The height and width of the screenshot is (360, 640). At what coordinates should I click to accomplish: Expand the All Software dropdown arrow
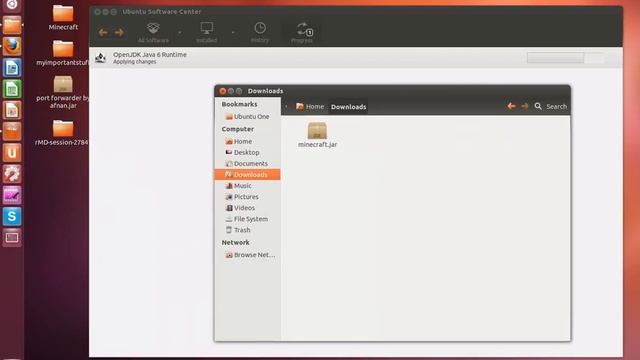[x=180, y=32]
